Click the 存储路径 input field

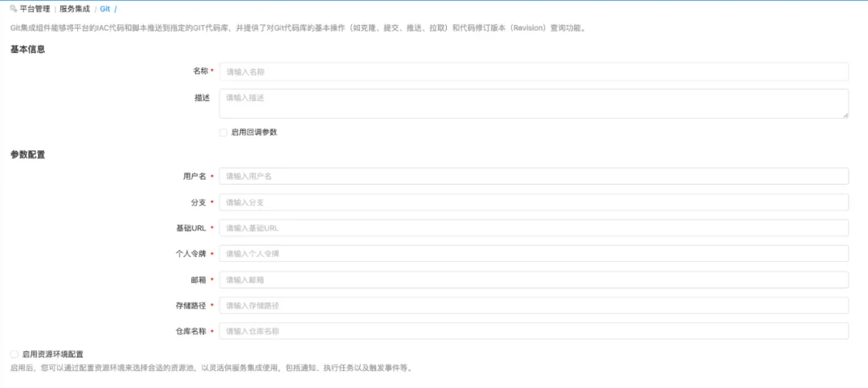pos(534,305)
